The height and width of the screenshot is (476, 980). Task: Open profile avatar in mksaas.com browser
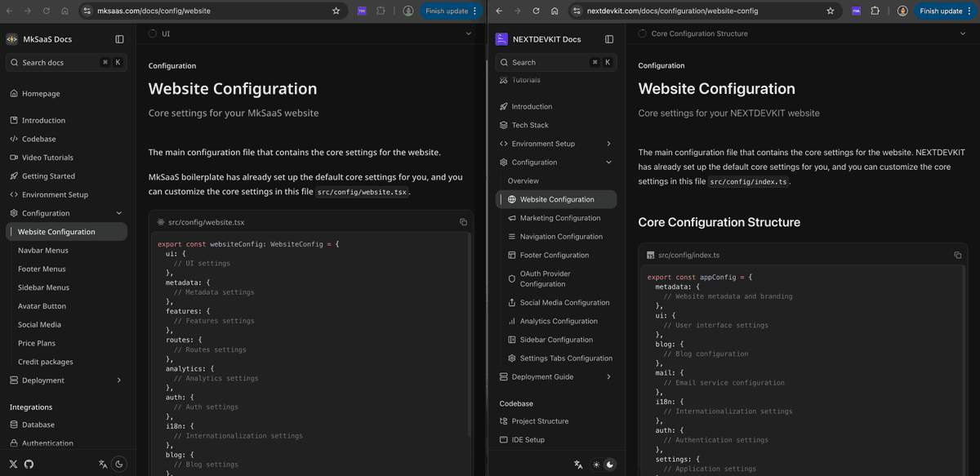[x=408, y=11]
